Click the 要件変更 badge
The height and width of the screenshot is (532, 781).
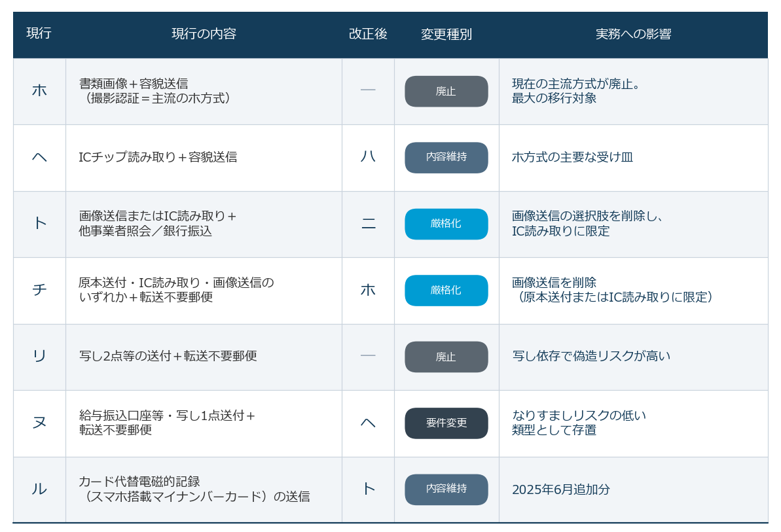click(x=446, y=423)
